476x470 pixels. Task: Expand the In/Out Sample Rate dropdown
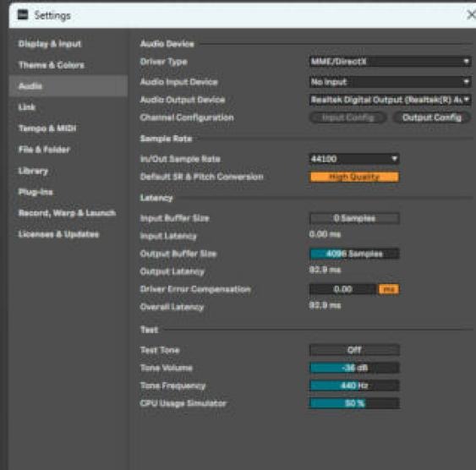click(x=354, y=159)
